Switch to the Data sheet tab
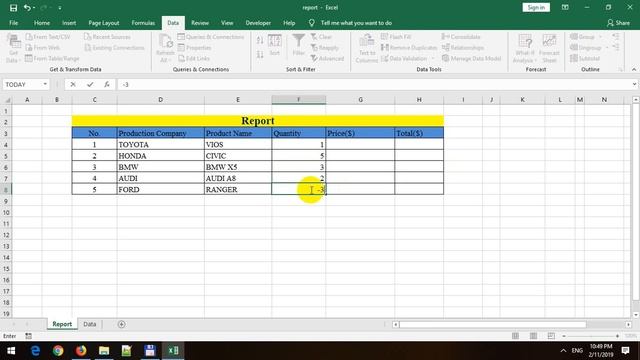This screenshot has height=360, width=640. (90, 324)
